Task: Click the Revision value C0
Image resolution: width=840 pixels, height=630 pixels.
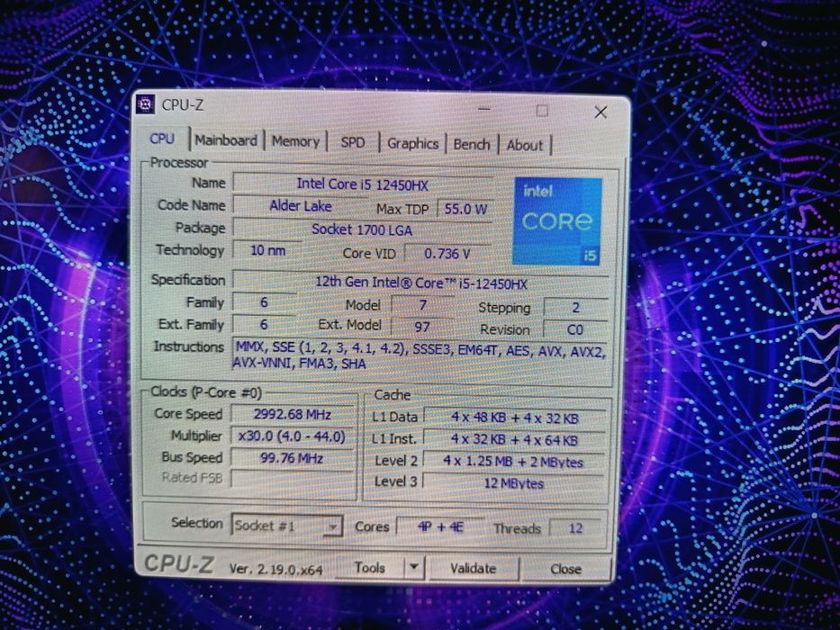Action: 575,329
